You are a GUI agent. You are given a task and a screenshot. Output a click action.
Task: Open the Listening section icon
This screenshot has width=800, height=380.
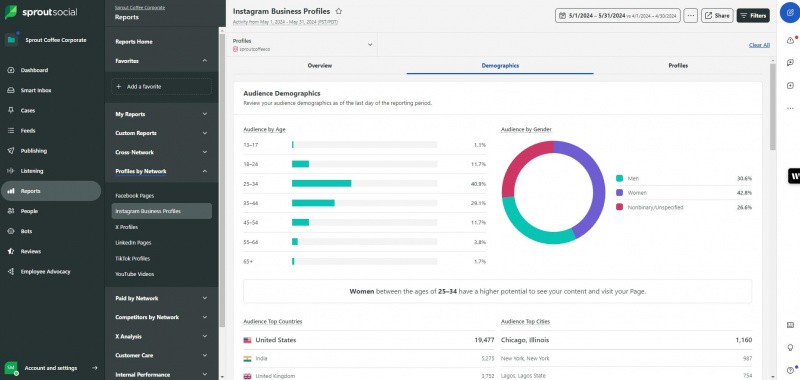pyautogui.click(x=11, y=171)
